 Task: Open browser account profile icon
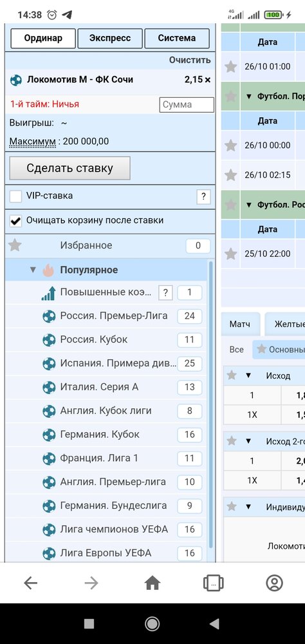274,583
